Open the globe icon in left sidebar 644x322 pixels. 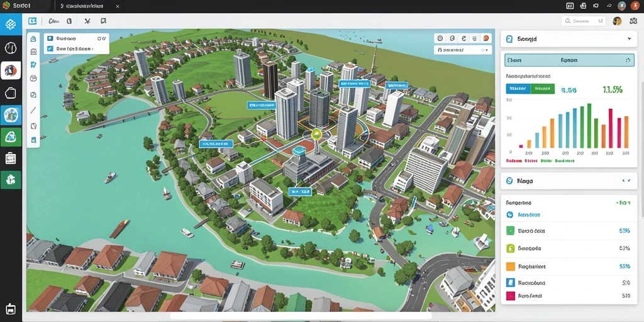pos(11,115)
